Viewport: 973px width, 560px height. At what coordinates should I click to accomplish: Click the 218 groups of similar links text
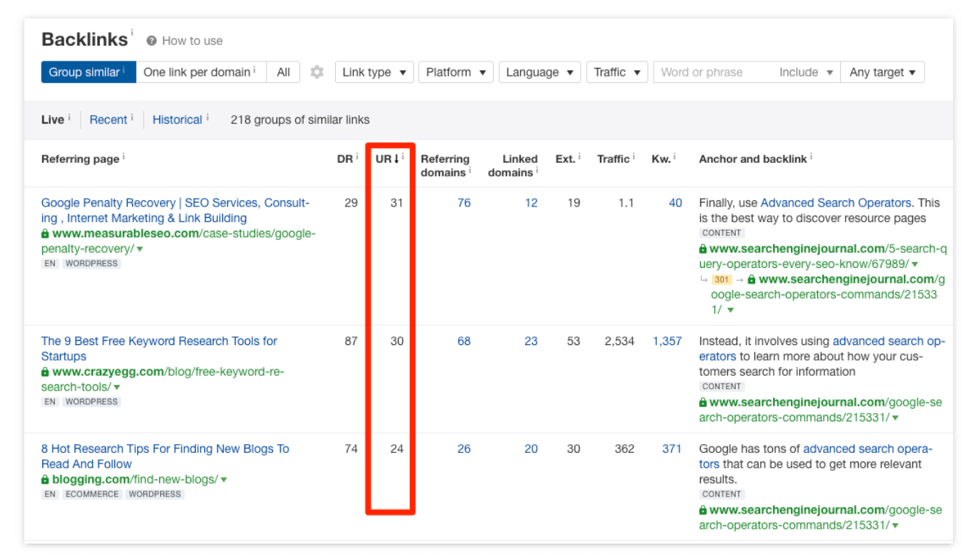pyautogui.click(x=300, y=120)
